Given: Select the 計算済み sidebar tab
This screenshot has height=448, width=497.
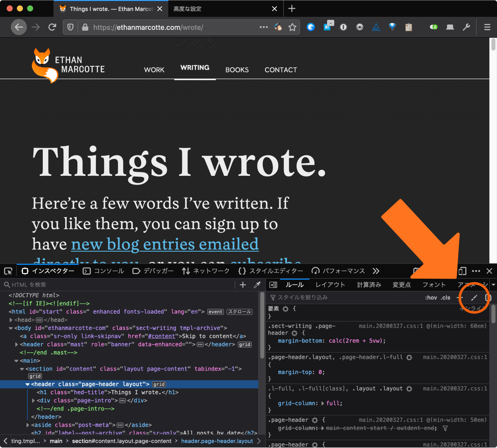Looking at the screenshot, I should click(369, 285).
